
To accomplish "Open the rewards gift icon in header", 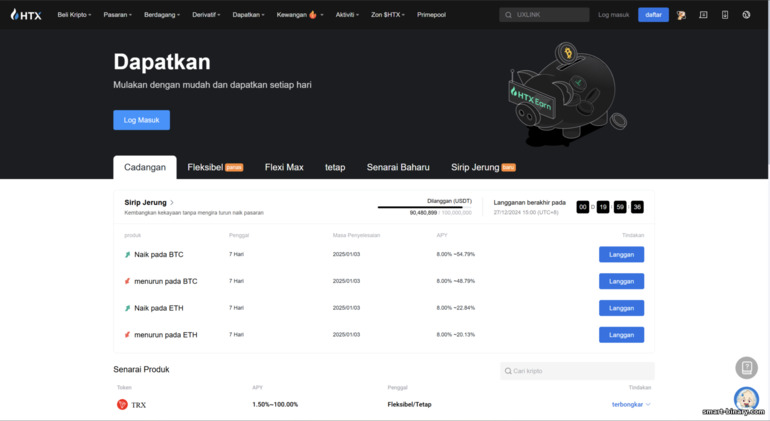I will pos(681,15).
